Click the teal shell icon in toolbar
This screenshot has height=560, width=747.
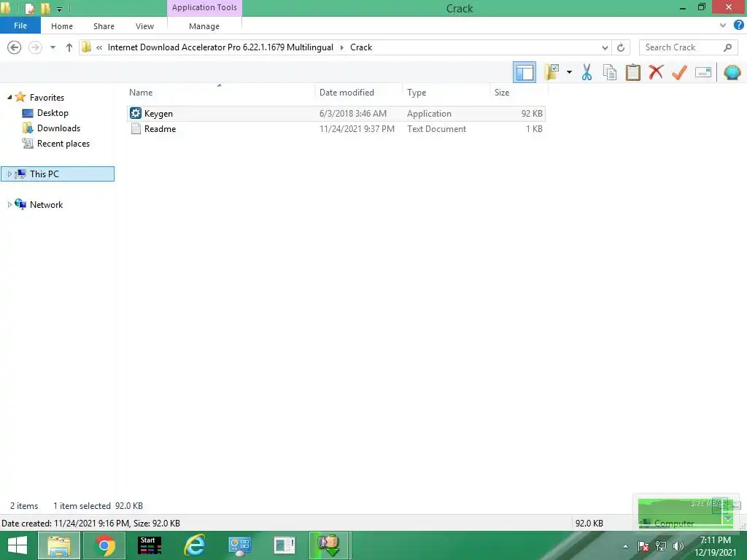coord(732,72)
